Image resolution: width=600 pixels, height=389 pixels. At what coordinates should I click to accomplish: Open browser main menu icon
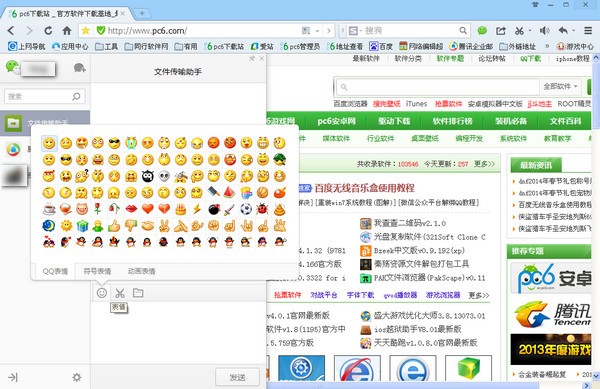click(588, 31)
